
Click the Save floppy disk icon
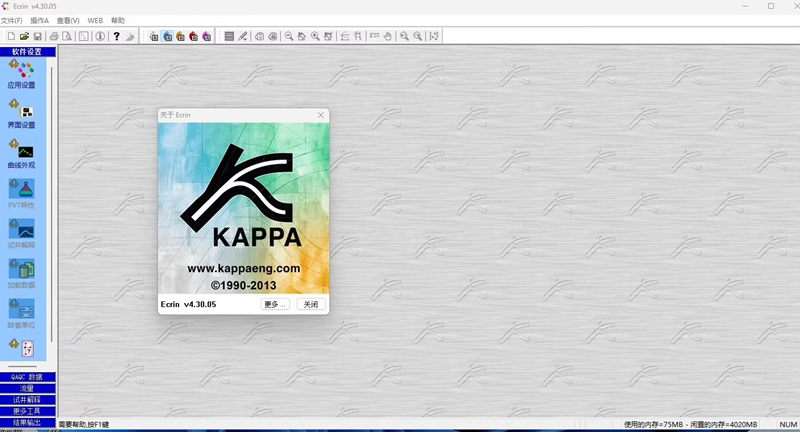[38, 36]
